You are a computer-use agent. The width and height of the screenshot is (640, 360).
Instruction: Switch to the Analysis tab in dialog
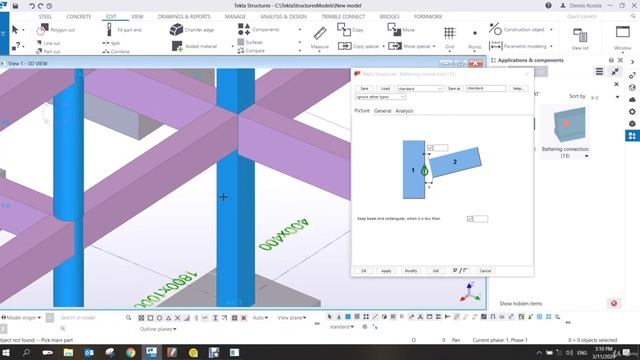[x=404, y=111]
